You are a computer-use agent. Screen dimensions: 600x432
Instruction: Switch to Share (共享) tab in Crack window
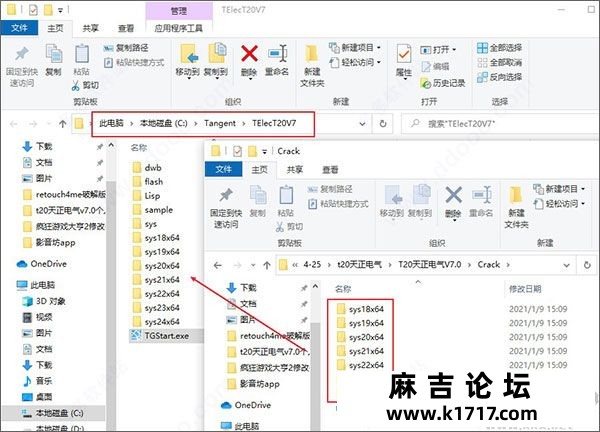(295, 170)
